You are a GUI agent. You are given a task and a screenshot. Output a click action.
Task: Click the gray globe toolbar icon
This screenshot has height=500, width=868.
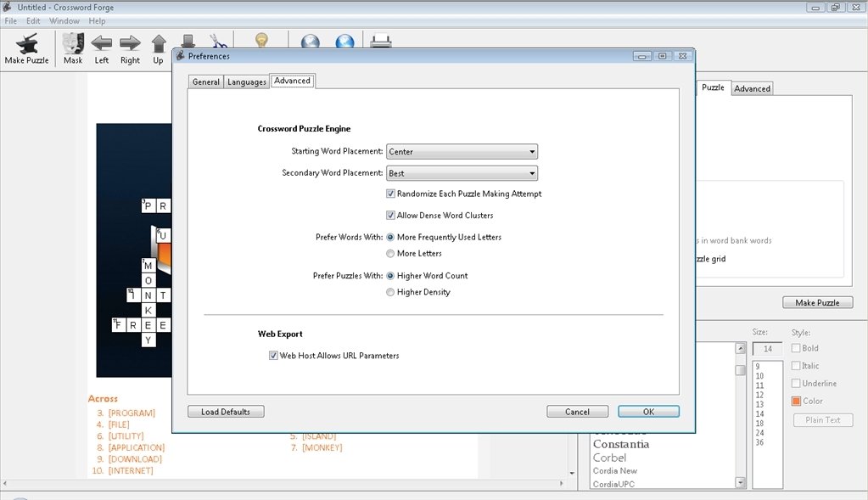point(310,41)
